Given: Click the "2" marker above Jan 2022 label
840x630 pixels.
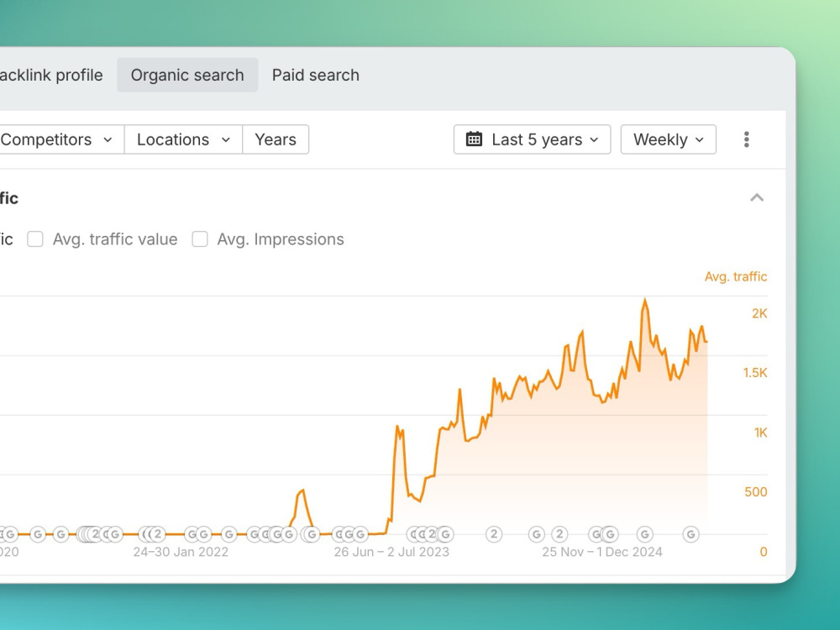Looking at the screenshot, I should 157,534.
